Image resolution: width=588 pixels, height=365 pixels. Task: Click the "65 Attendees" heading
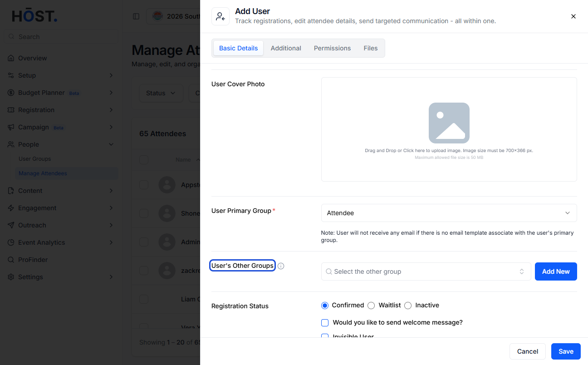(162, 133)
